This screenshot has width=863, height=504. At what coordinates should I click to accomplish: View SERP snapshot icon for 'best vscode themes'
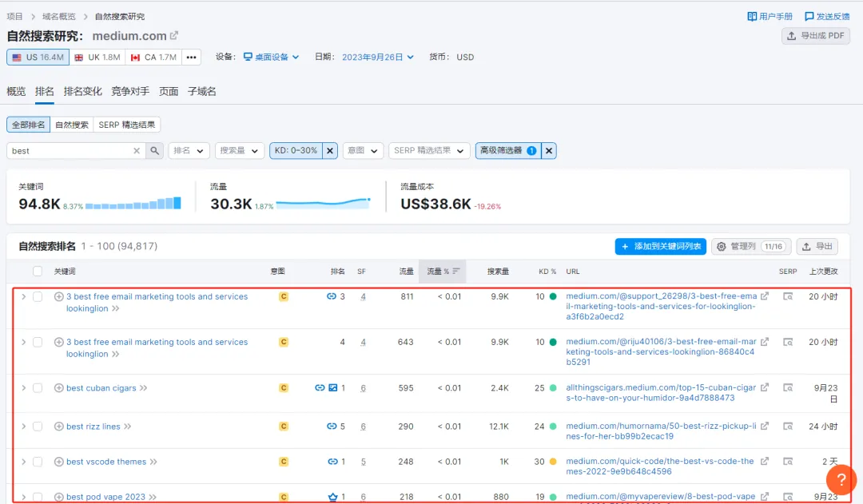[x=788, y=462]
